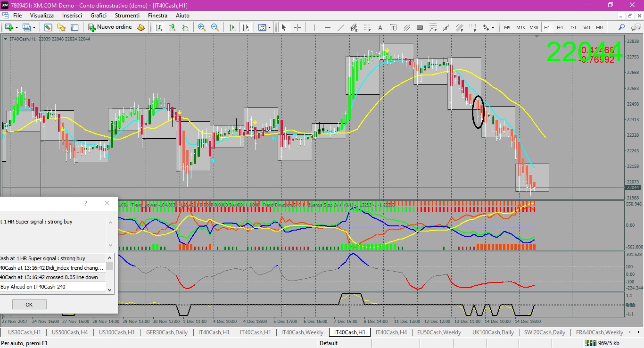Expand the arrows symbols dropdown
This screenshot has height=348, width=644.
pyautogui.click(x=493, y=27)
